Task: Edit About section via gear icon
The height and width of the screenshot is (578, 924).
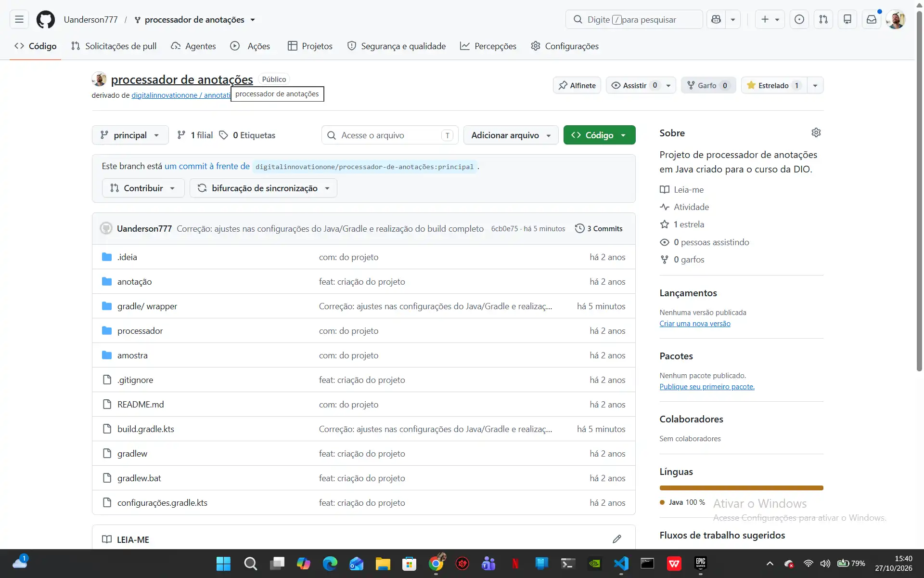Action: [816, 132]
